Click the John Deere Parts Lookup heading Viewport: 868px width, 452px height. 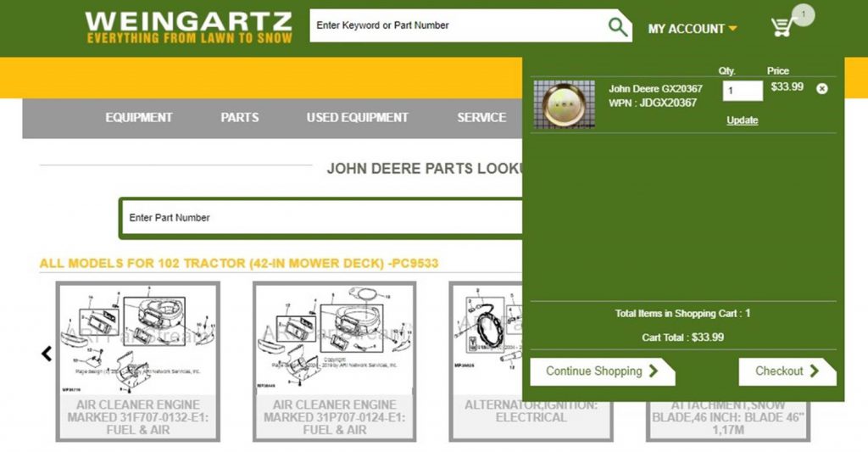tap(425, 169)
